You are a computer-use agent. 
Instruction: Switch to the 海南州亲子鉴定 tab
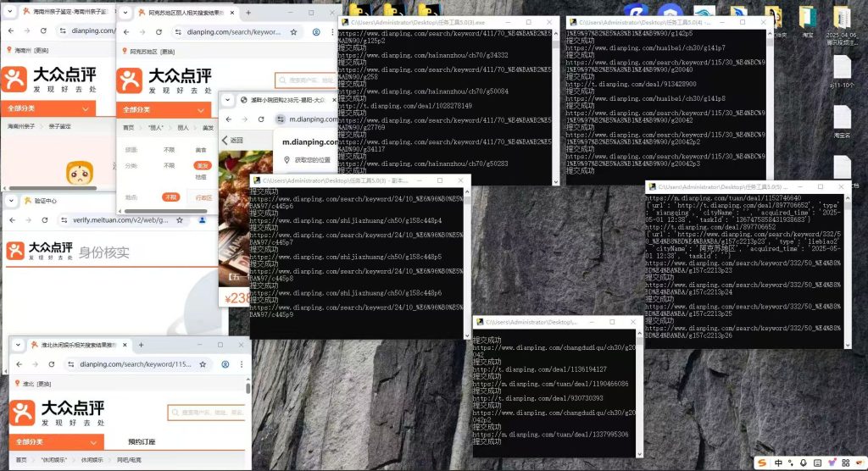coord(65,10)
